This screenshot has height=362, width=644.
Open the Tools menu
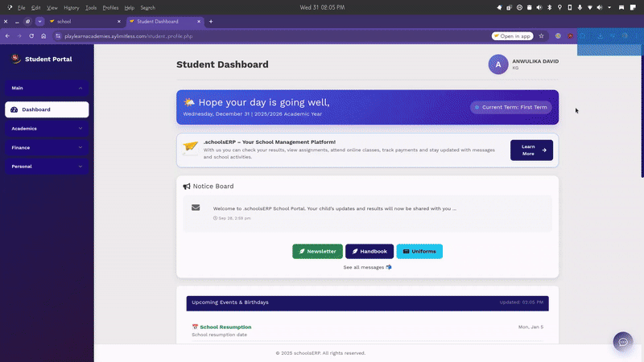tap(91, 7)
